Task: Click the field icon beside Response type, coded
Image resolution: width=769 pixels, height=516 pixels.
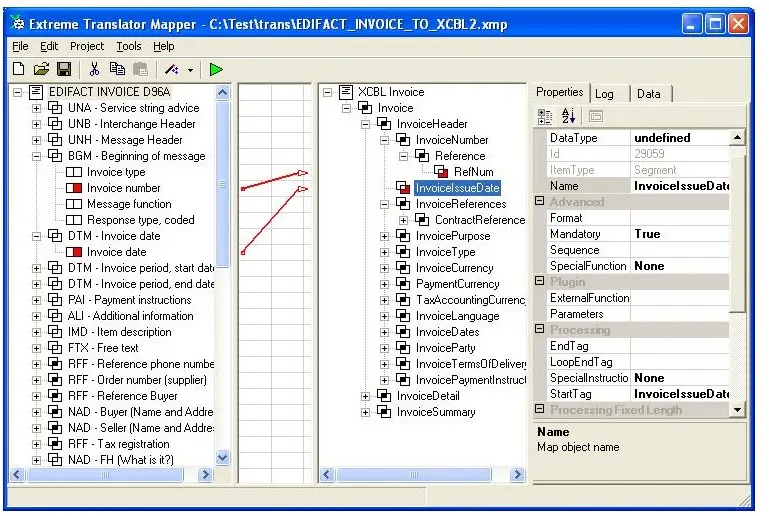Action: [x=74, y=220]
